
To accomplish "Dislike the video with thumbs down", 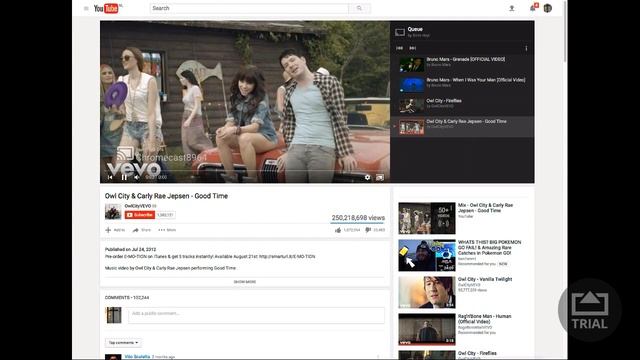I will tap(368, 230).
